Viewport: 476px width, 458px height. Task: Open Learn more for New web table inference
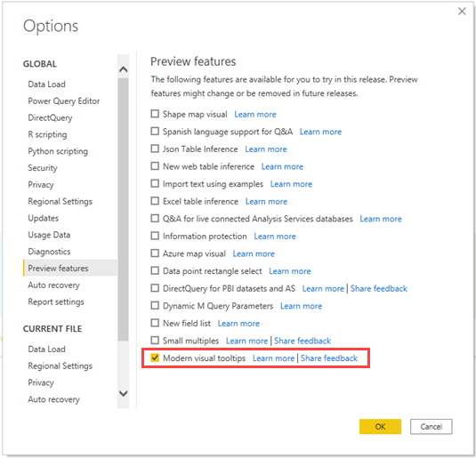[282, 166]
